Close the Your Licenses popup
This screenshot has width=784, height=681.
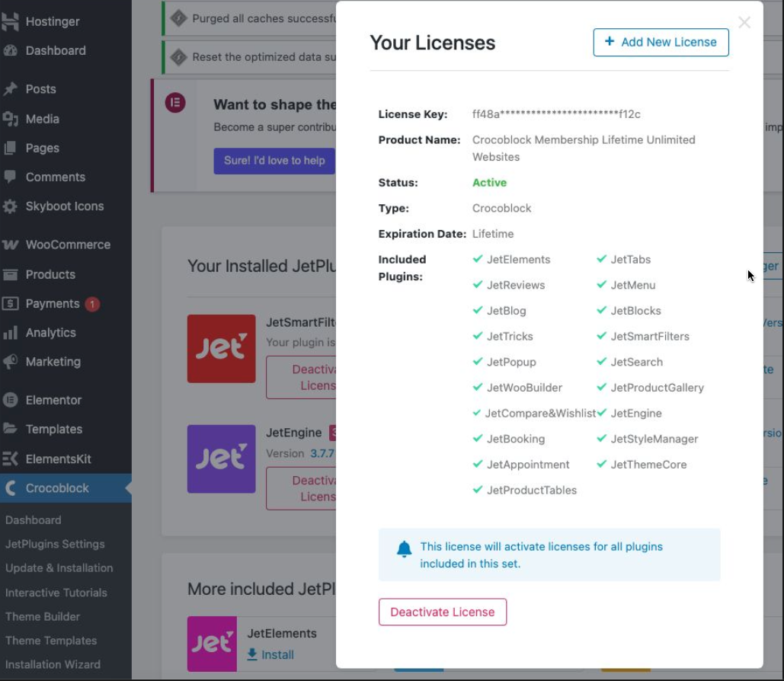pyautogui.click(x=744, y=23)
